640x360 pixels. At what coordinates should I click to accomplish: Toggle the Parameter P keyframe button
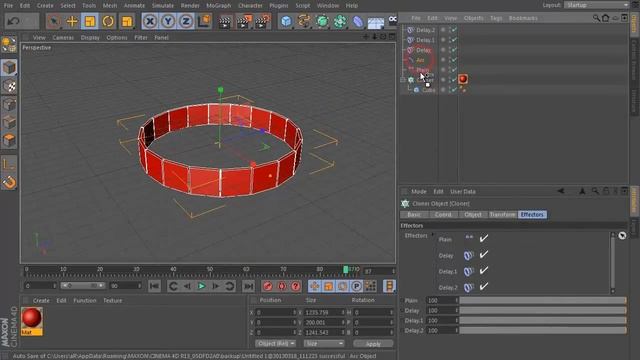pyautogui.click(x=356, y=286)
